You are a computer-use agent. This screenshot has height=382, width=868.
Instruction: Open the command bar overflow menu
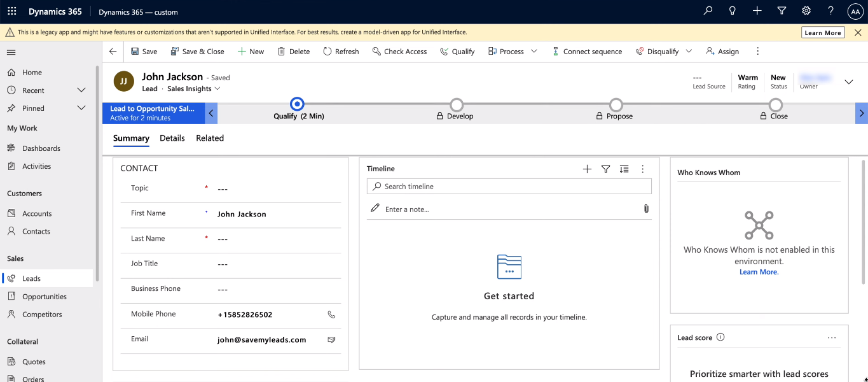click(757, 52)
